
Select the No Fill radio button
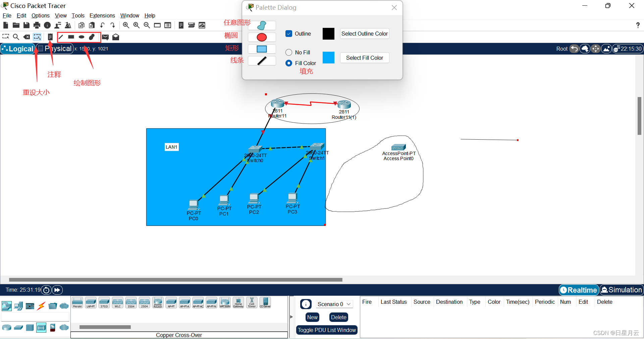tap(289, 52)
